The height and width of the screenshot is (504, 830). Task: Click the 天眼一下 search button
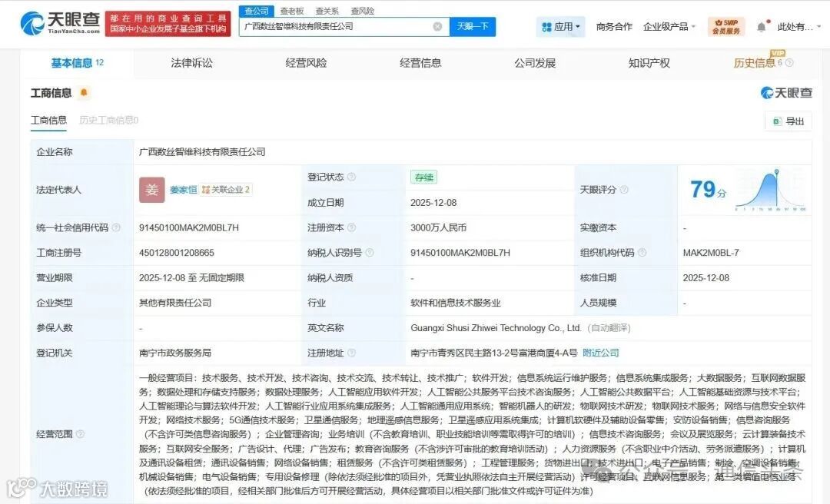coord(473,26)
